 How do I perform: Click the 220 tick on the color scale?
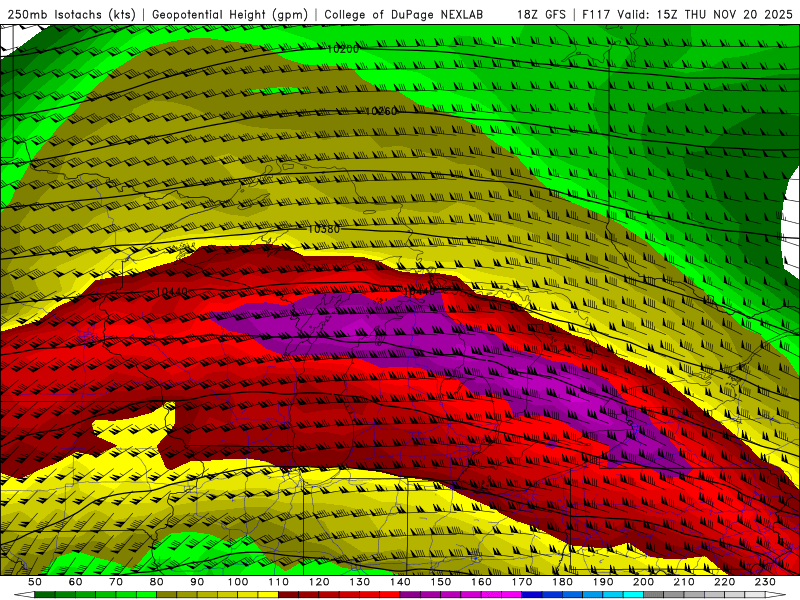coord(725,582)
